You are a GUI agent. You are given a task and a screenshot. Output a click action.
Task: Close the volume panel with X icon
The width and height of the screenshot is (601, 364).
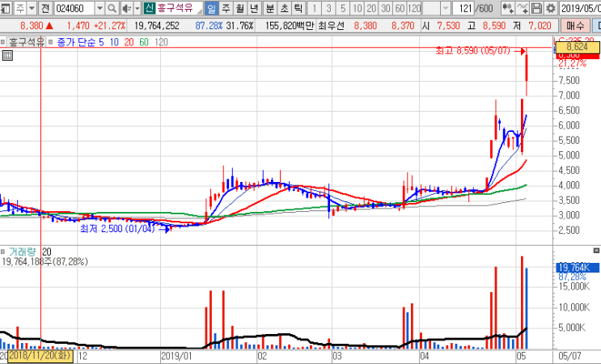(596, 251)
